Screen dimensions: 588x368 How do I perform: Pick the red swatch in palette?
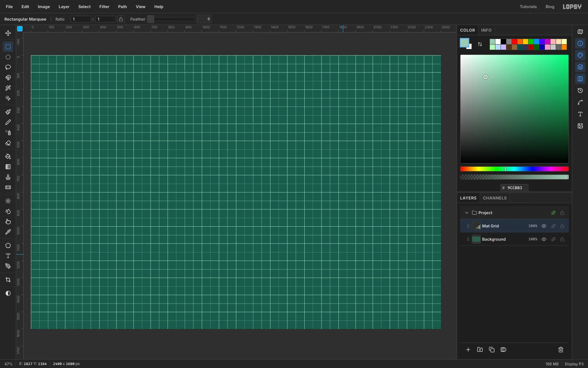(x=514, y=42)
